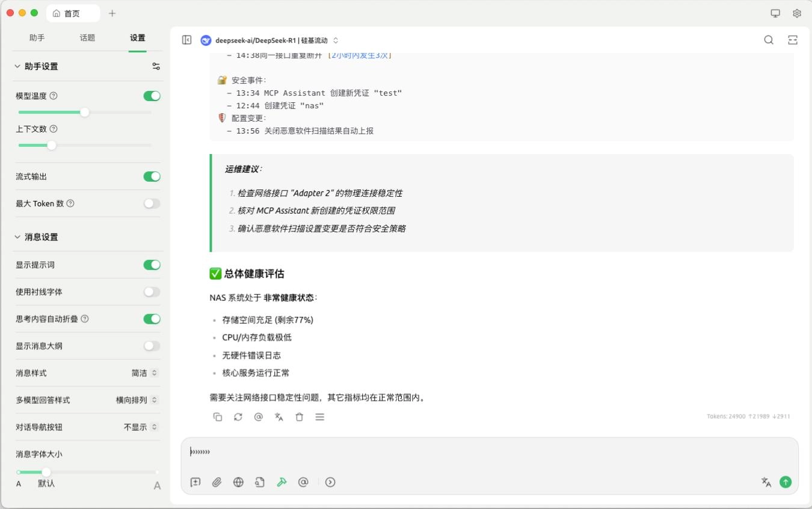Delete the message using trash icon
This screenshot has height=509, width=812.
300,417
